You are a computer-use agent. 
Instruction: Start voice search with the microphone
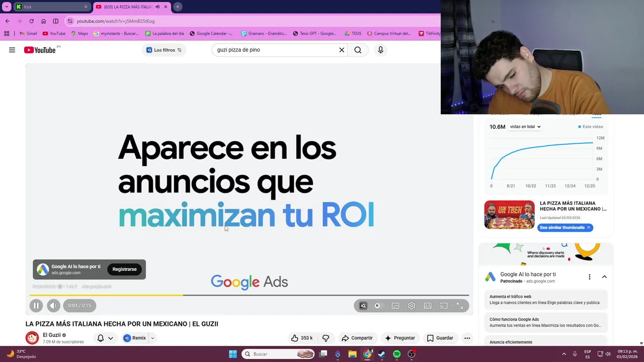click(380, 50)
